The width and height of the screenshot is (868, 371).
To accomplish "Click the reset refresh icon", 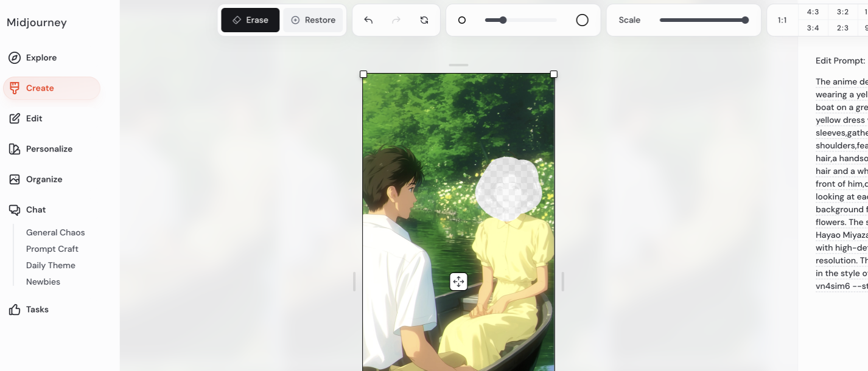I will tap(424, 20).
